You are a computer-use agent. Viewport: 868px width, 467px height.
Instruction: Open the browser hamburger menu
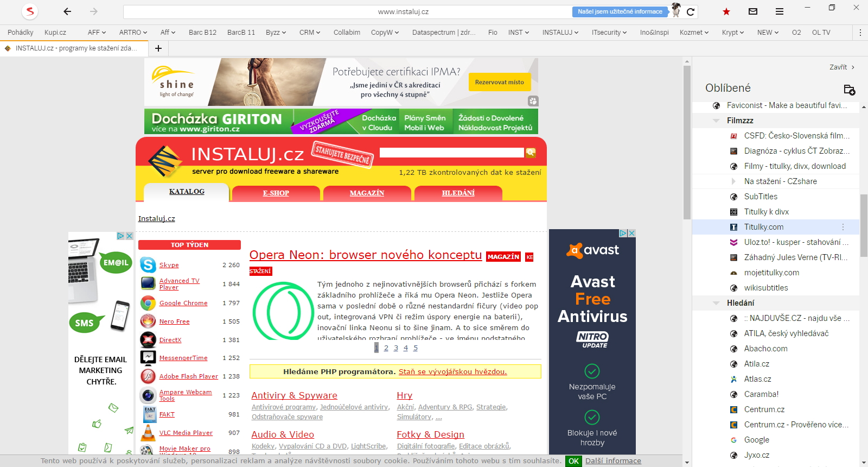coord(780,11)
